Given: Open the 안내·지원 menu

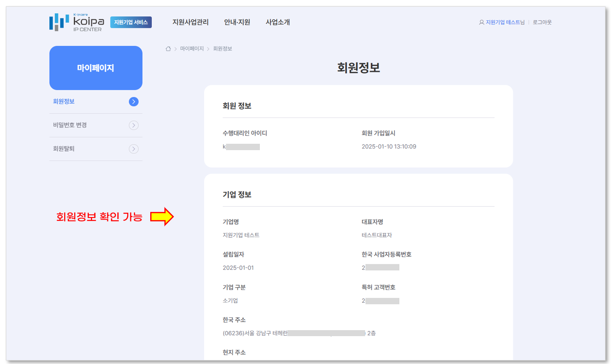Looking at the screenshot, I should 237,22.
